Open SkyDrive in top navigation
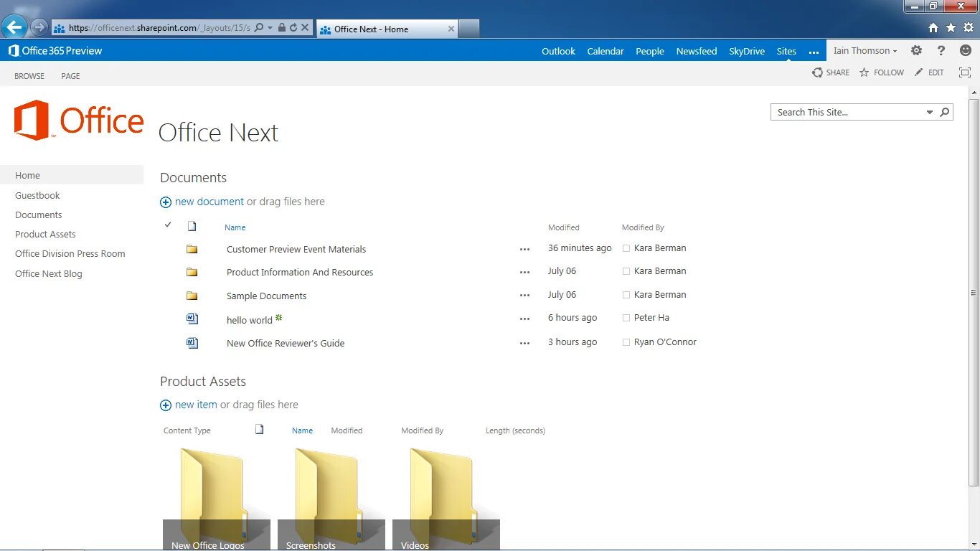 click(x=747, y=51)
